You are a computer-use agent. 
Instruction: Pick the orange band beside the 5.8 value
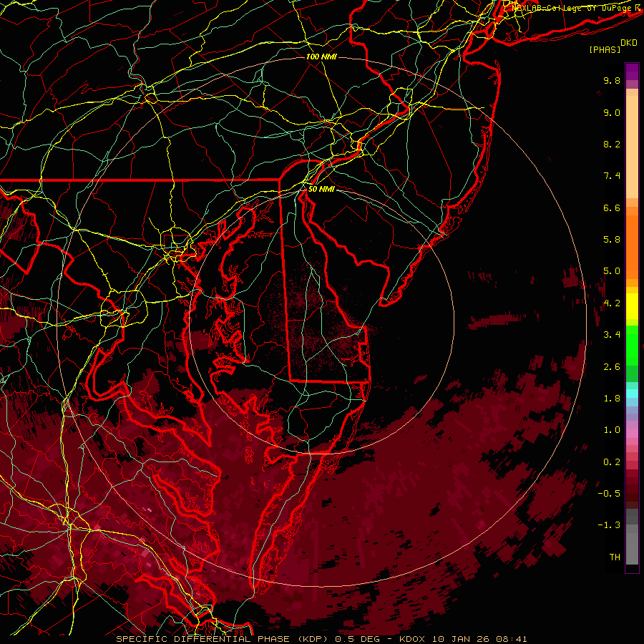point(632,247)
